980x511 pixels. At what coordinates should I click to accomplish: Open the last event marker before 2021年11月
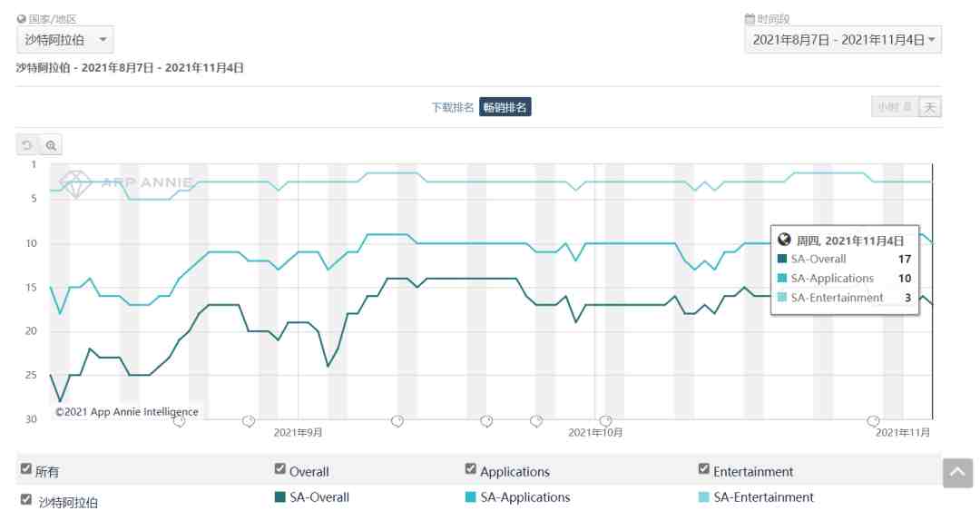[x=873, y=421]
